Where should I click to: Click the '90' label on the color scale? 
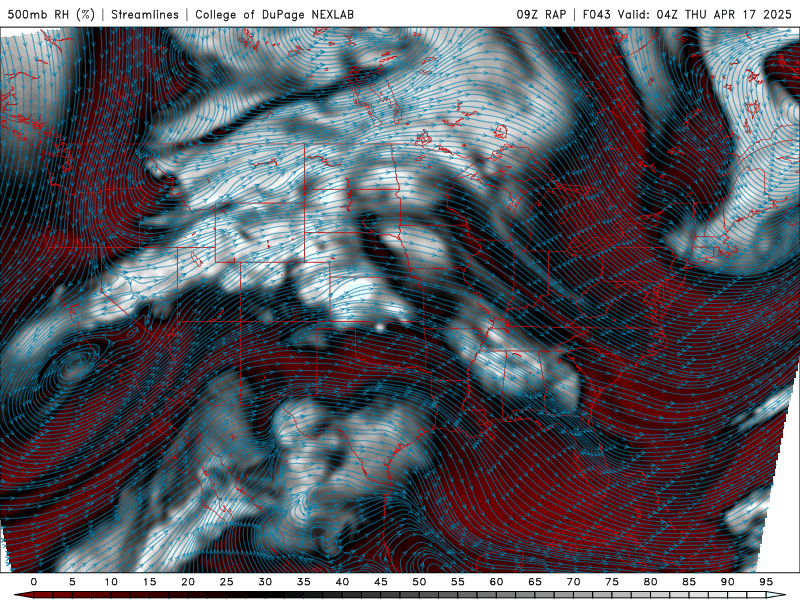click(727, 582)
